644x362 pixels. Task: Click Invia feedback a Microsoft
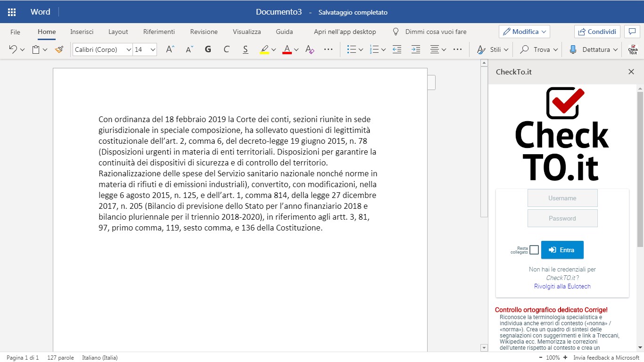coord(606,358)
